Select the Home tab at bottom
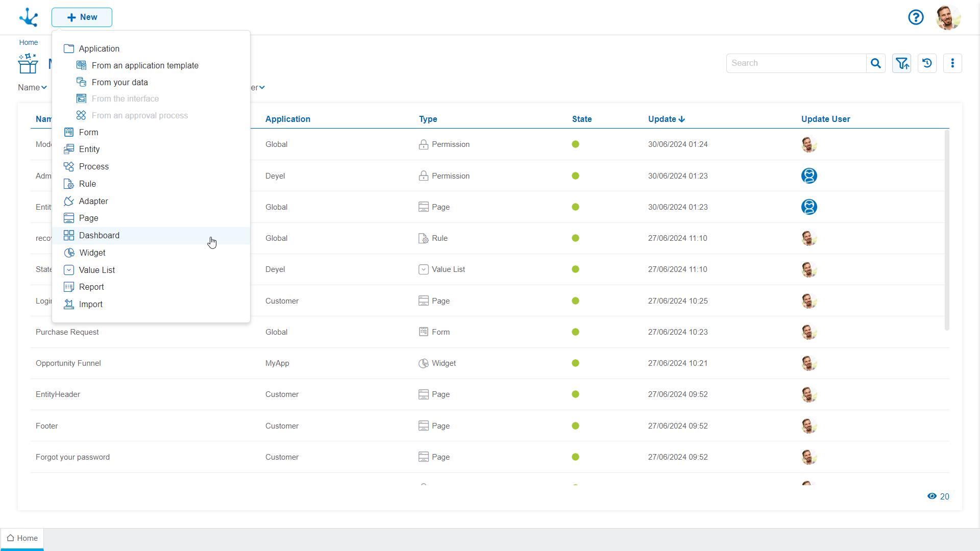This screenshot has height=551, width=980. click(x=22, y=538)
